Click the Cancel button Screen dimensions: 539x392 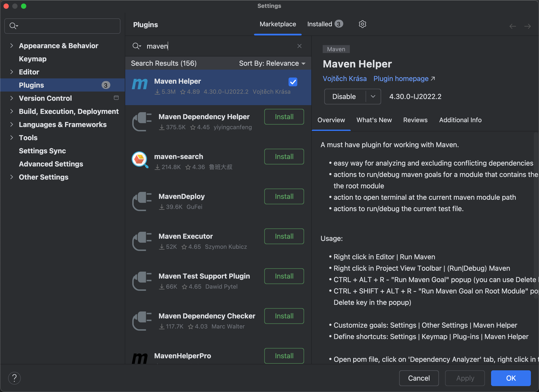click(x=419, y=378)
